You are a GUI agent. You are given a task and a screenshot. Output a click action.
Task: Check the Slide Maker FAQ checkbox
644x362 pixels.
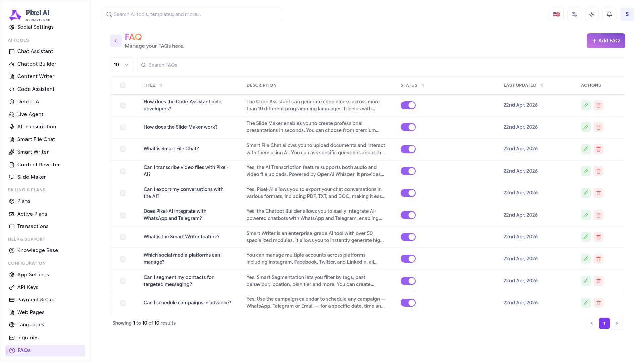pos(123,127)
